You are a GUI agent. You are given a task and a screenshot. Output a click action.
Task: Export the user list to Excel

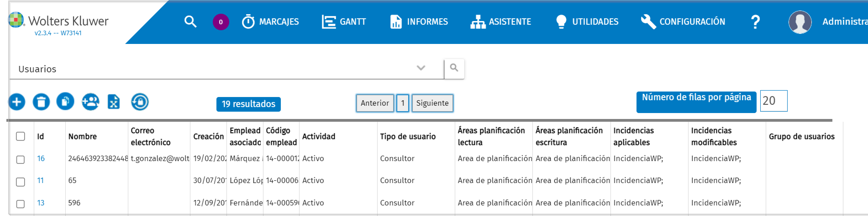click(x=114, y=102)
